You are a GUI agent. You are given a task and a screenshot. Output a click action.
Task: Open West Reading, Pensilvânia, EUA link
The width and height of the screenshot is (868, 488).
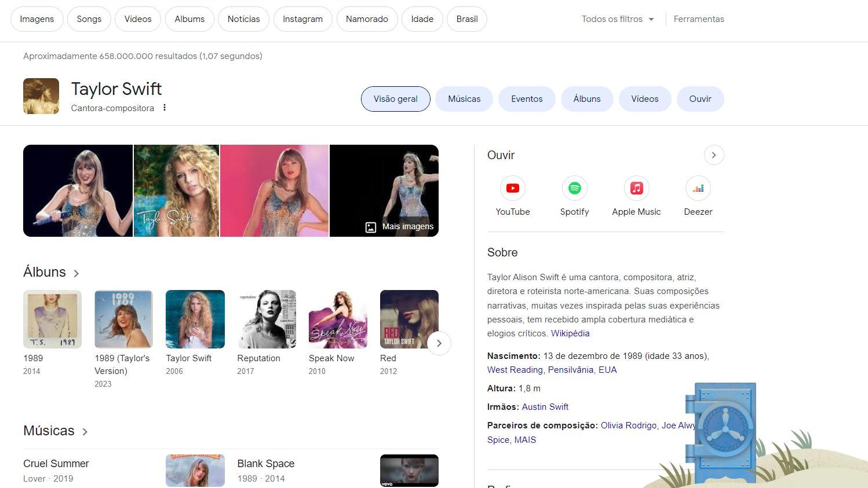552,370
